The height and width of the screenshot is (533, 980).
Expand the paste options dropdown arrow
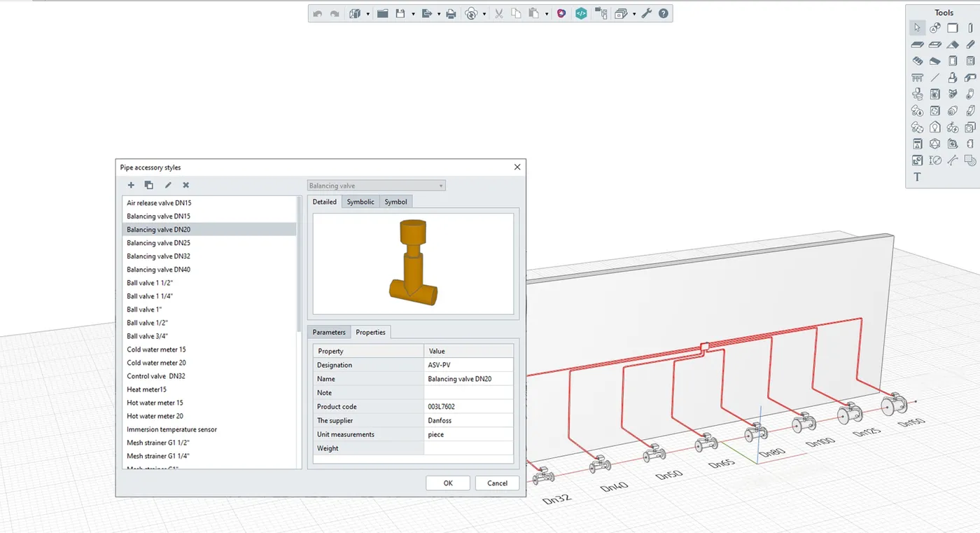click(547, 14)
